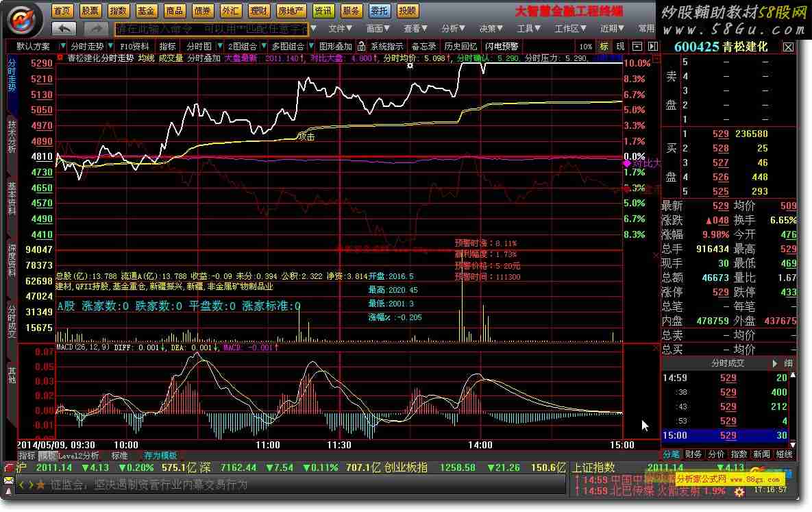Open the 查看 menu
Screen dimensions: 812x512
pyautogui.click(x=415, y=29)
